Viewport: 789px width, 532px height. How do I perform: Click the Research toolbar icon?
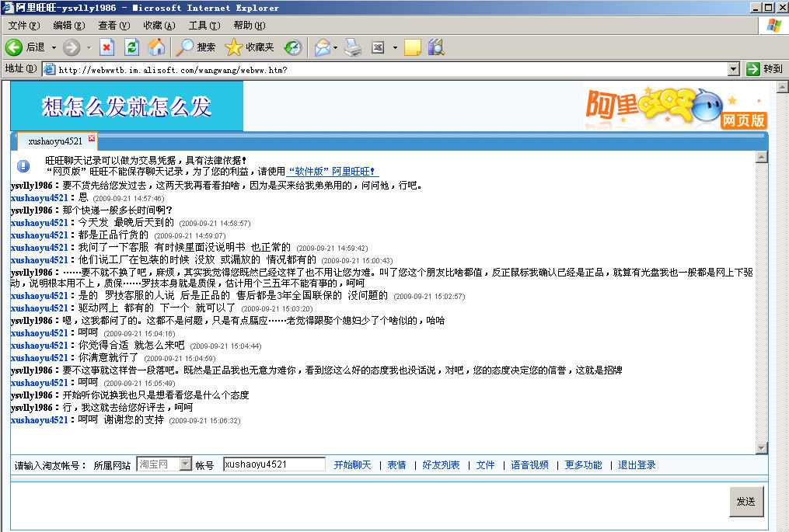pos(436,47)
